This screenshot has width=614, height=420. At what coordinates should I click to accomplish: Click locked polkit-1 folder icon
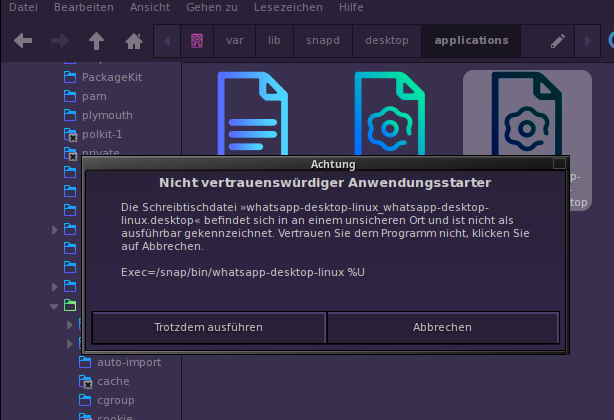pyautogui.click(x=70, y=134)
